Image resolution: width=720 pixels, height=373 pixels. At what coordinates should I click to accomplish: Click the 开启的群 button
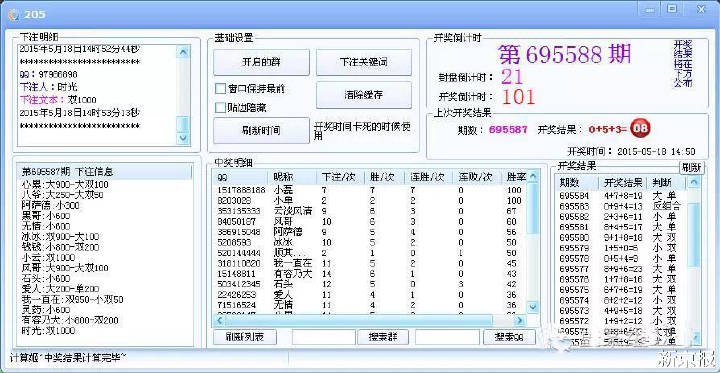pyautogui.click(x=261, y=62)
